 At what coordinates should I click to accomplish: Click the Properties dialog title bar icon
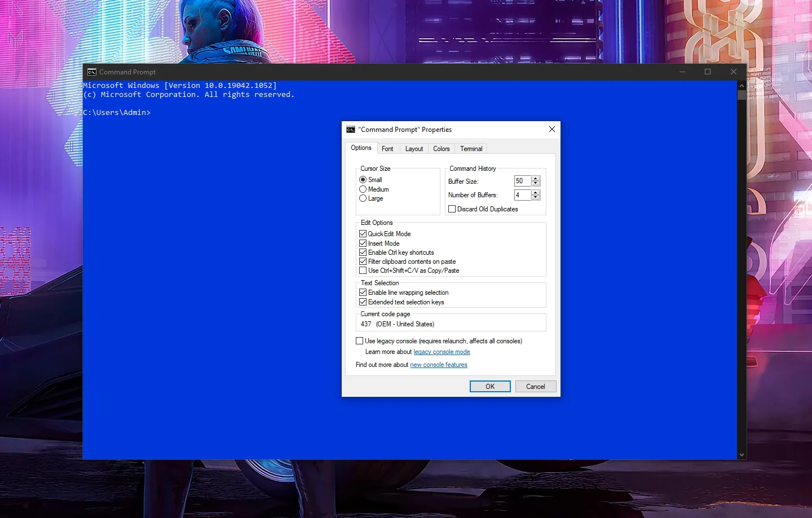coord(351,130)
